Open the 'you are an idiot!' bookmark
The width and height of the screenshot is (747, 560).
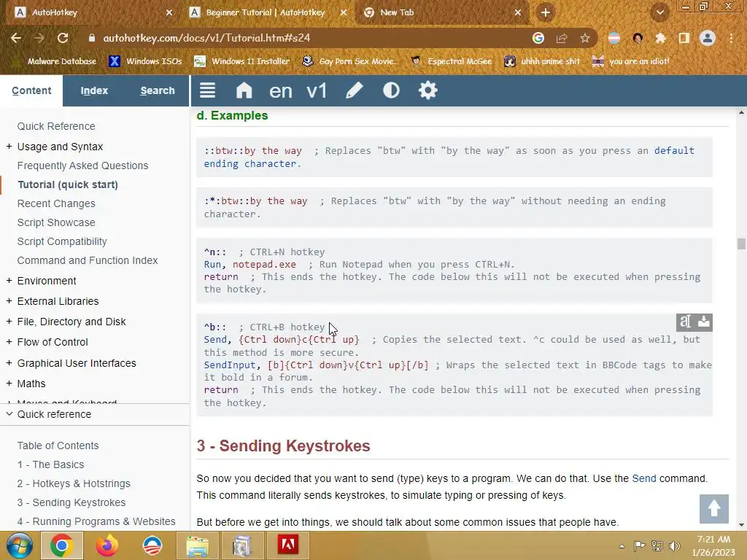pos(630,61)
